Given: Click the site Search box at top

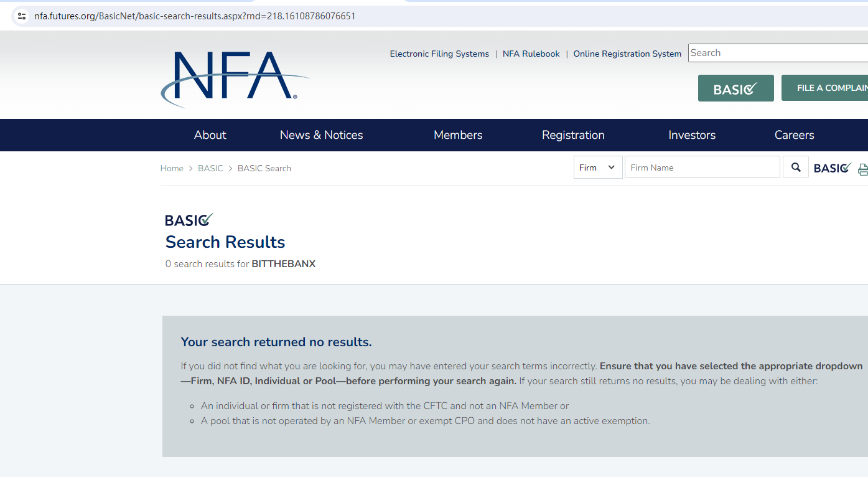Looking at the screenshot, I should 778,53.
